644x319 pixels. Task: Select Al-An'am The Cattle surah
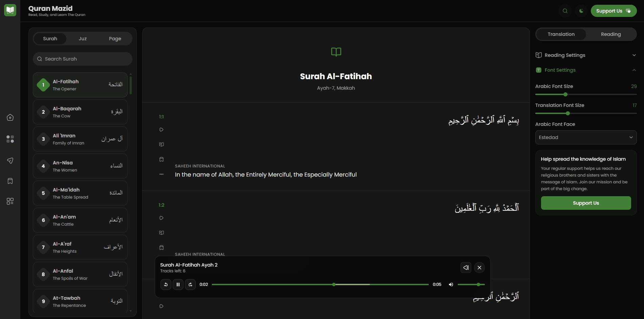point(80,220)
